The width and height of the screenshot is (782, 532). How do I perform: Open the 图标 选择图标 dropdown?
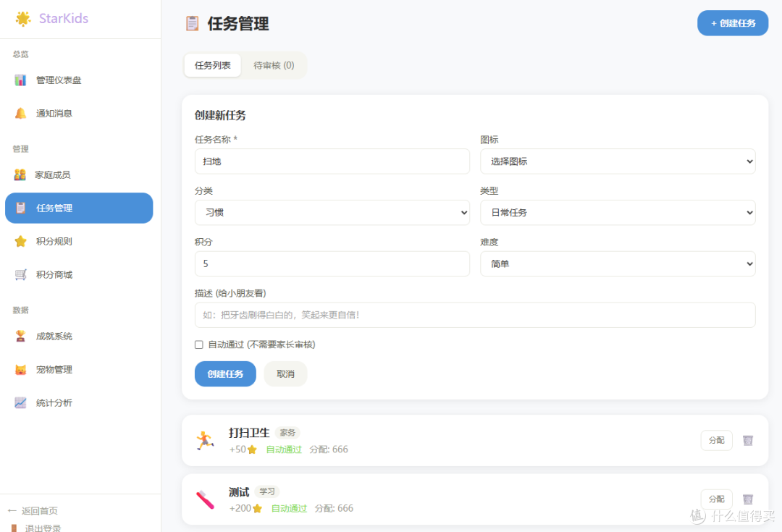618,161
